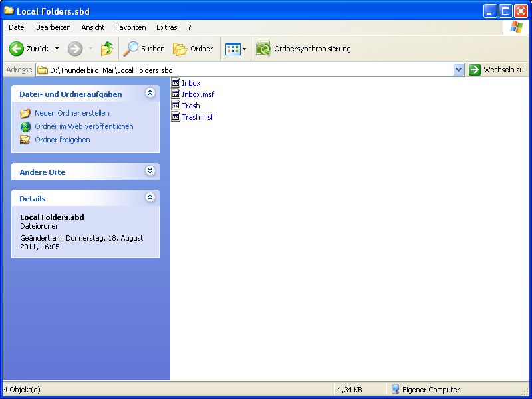Click the Views (Ansichten) grid icon
This screenshot has height=399, width=532.
[x=232, y=49]
